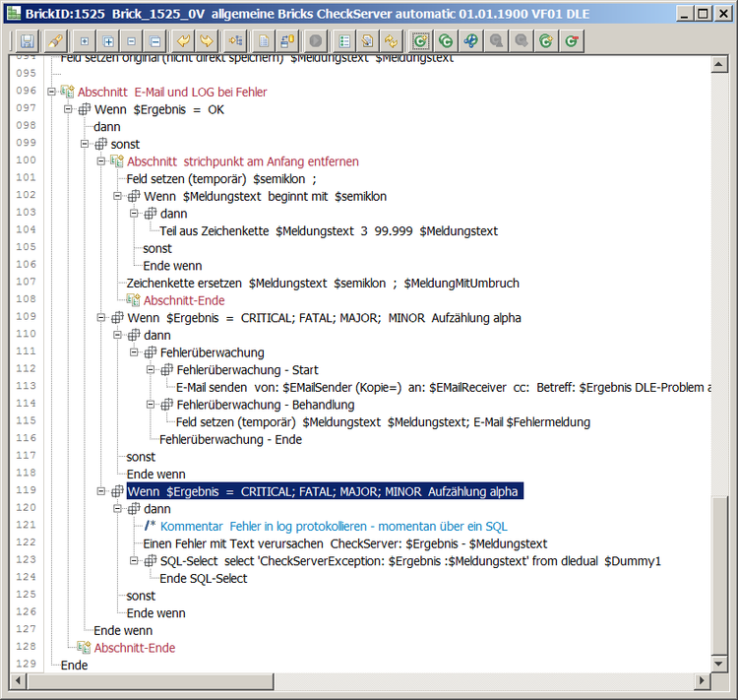
Task: Collapse the 'Fehlerüberwachung - Start' node
Action: click(x=151, y=370)
